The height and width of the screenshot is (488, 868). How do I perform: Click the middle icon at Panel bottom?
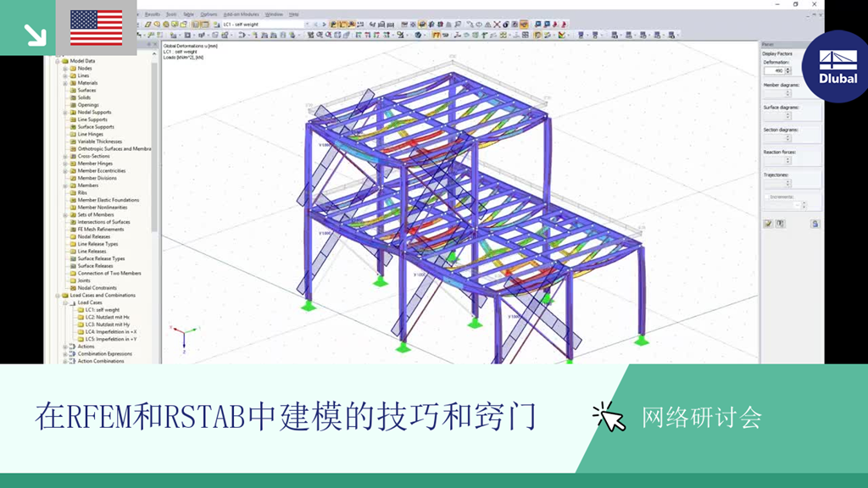click(780, 224)
